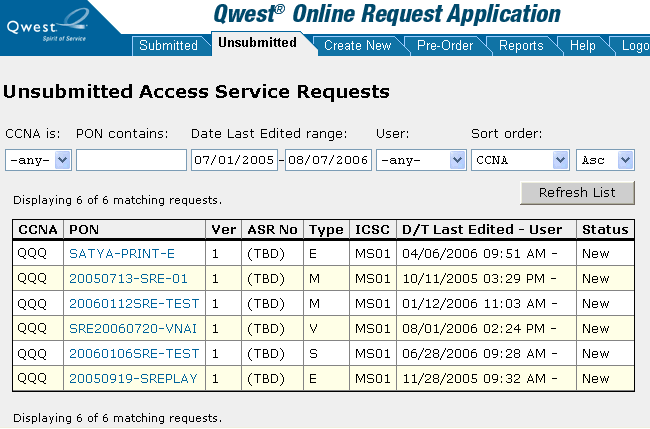Open the Reports tab
The image size is (650, 429).
pos(521,46)
